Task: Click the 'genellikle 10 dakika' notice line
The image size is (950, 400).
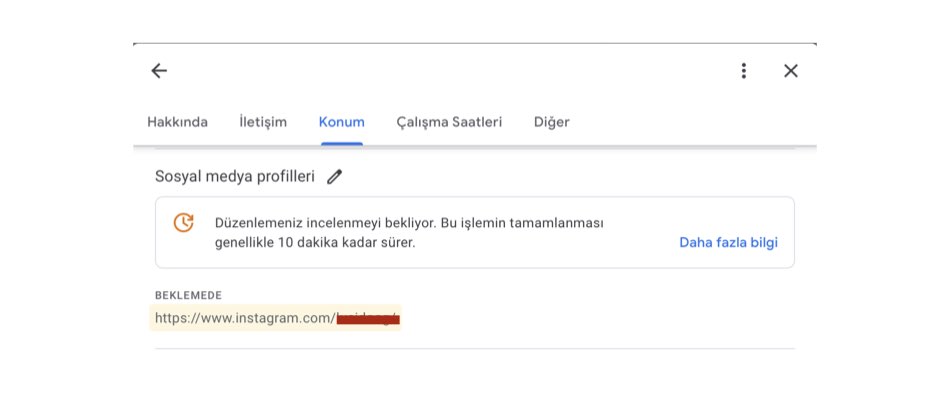Action: click(314, 242)
